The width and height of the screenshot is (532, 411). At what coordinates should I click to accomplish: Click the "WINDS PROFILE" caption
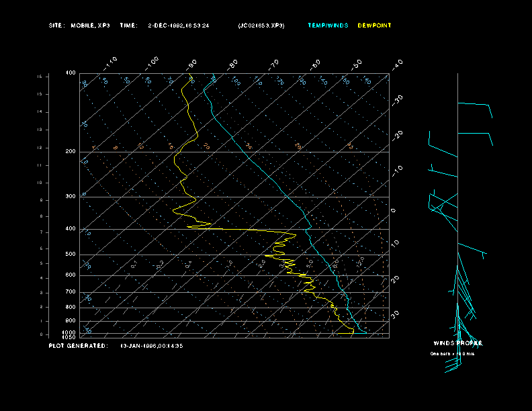(457, 343)
